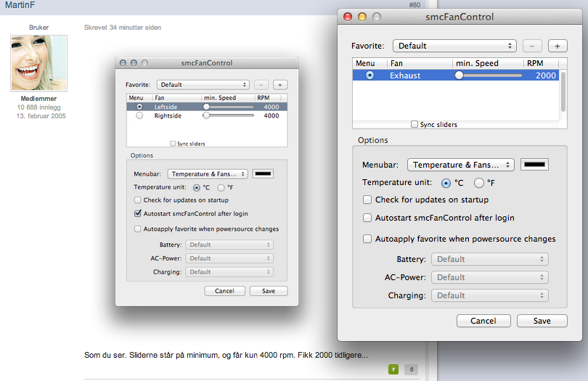Click Save in large smcFanControl window
The height and width of the screenshot is (381, 588).
[542, 321]
